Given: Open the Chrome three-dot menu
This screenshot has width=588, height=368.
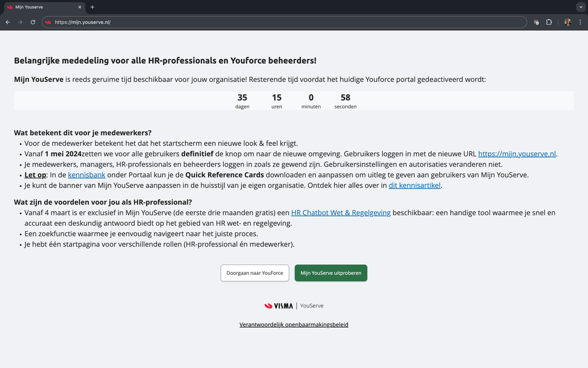Looking at the screenshot, I should tap(580, 22).
